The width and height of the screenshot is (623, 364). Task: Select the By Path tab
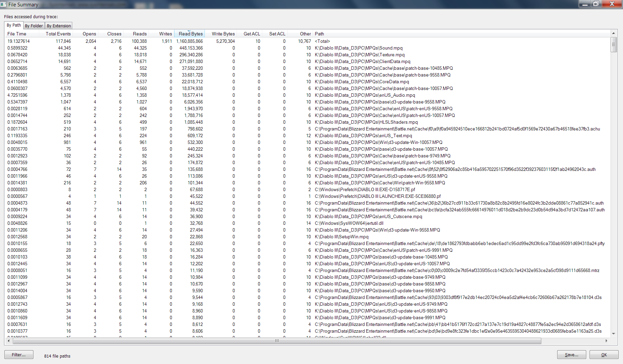[x=14, y=25]
